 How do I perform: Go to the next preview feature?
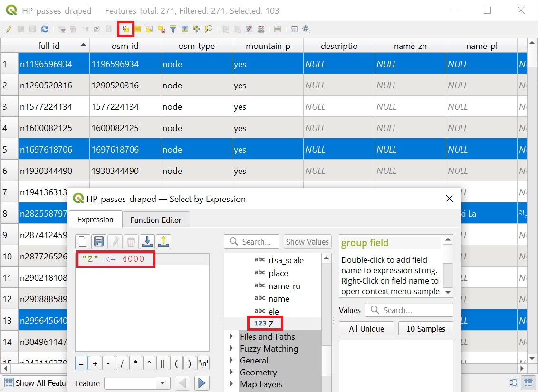pyautogui.click(x=202, y=383)
